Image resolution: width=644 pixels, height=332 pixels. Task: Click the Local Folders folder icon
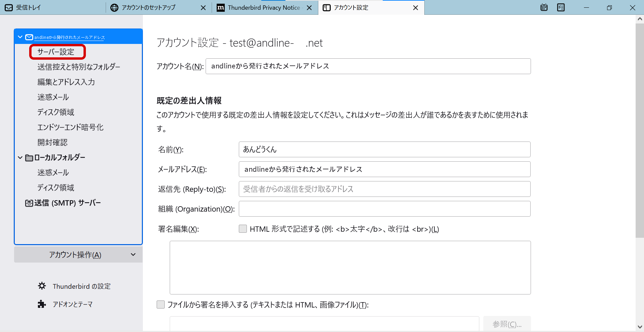tap(29, 158)
